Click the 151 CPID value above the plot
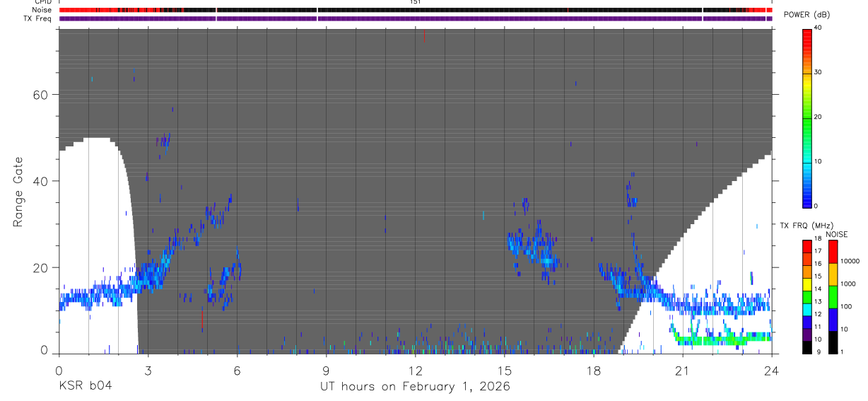 (x=416, y=2)
